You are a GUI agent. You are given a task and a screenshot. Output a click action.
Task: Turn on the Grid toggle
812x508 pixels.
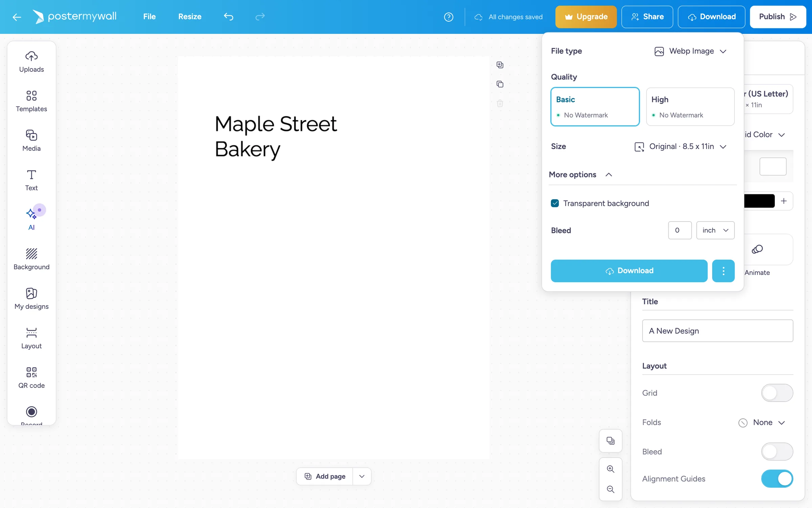coord(777,393)
